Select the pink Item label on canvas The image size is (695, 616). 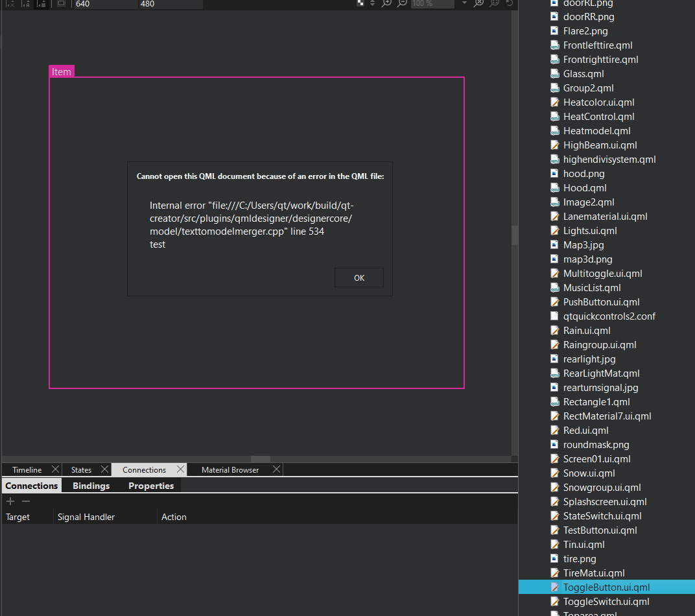tap(62, 71)
